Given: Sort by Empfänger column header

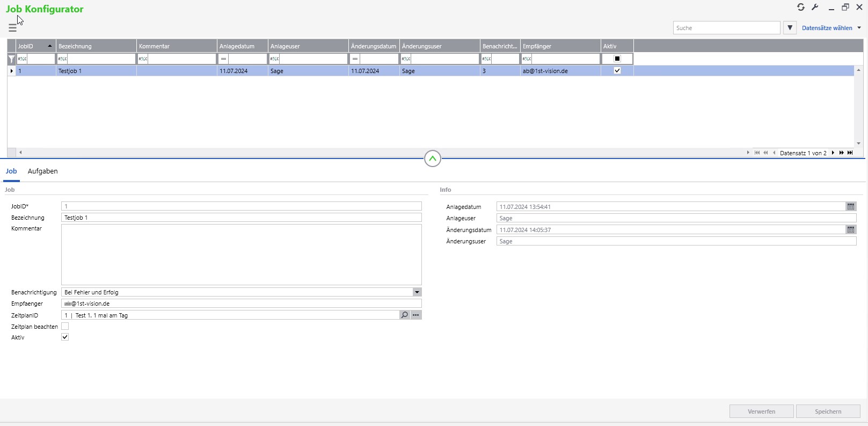Looking at the screenshot, I should [x=561, y=46].
